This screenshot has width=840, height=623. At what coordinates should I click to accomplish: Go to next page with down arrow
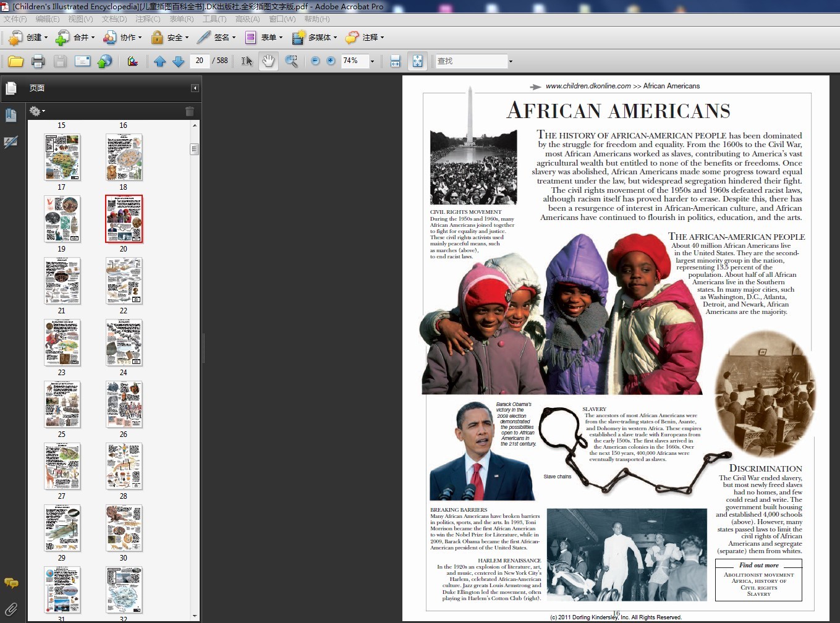coord(179,61)
